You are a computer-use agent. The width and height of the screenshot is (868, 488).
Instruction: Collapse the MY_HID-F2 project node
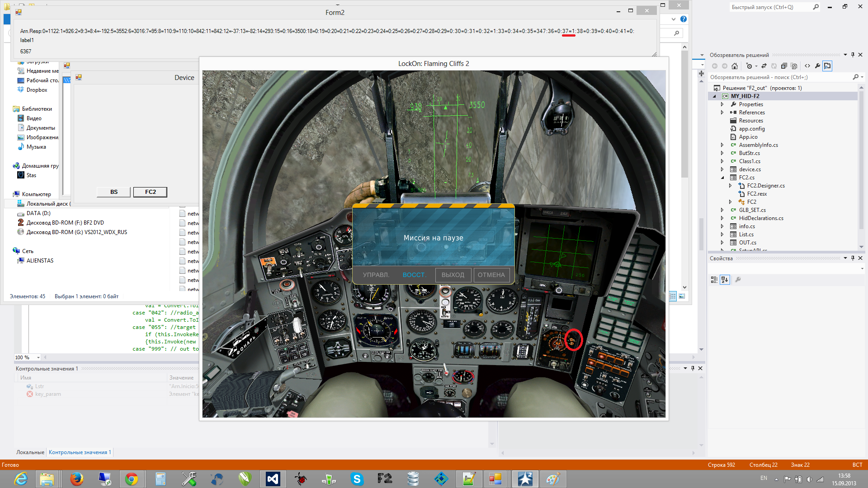(x=715, y=96)
